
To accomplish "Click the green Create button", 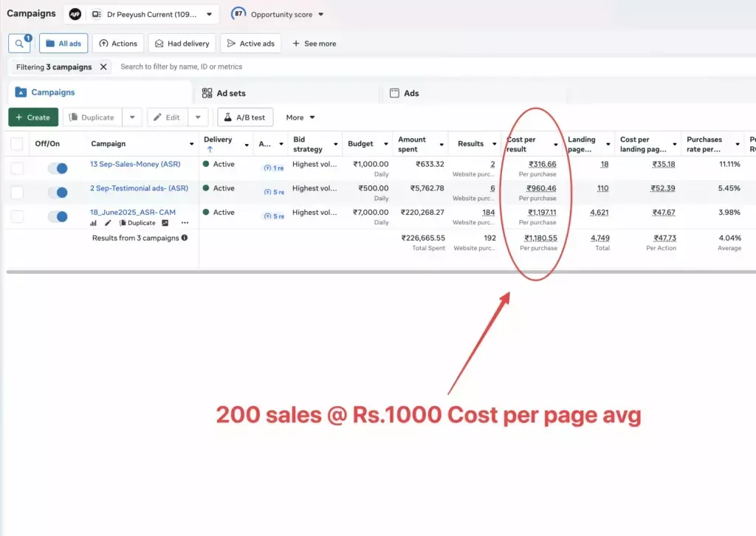I will (33, 117).
